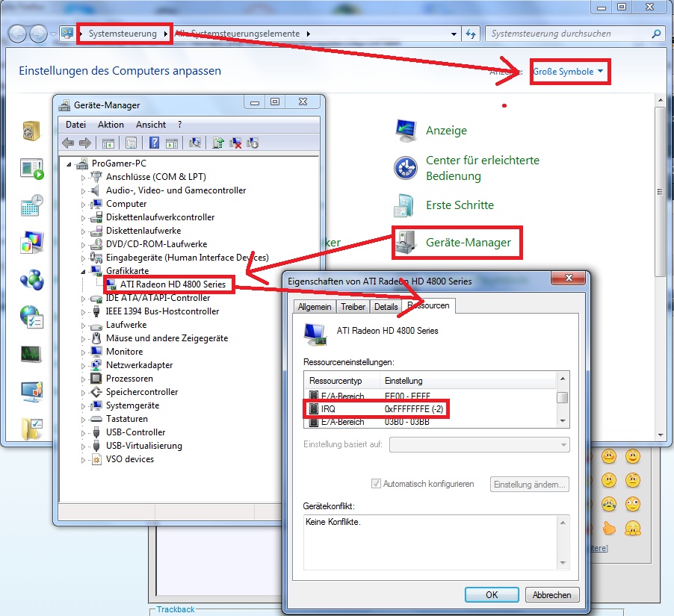
Task: Click the update driver software toolbar icon
Action: click(x=218, y=143)
